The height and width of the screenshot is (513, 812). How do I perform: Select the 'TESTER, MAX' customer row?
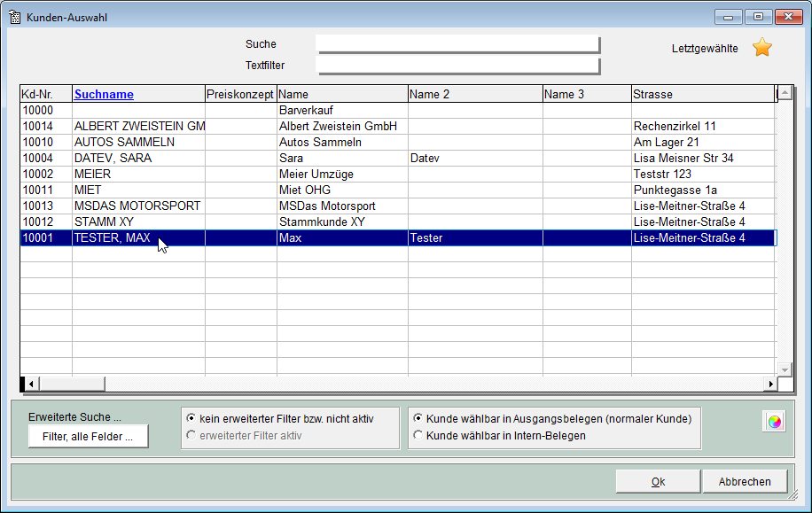tap(398, 238)
